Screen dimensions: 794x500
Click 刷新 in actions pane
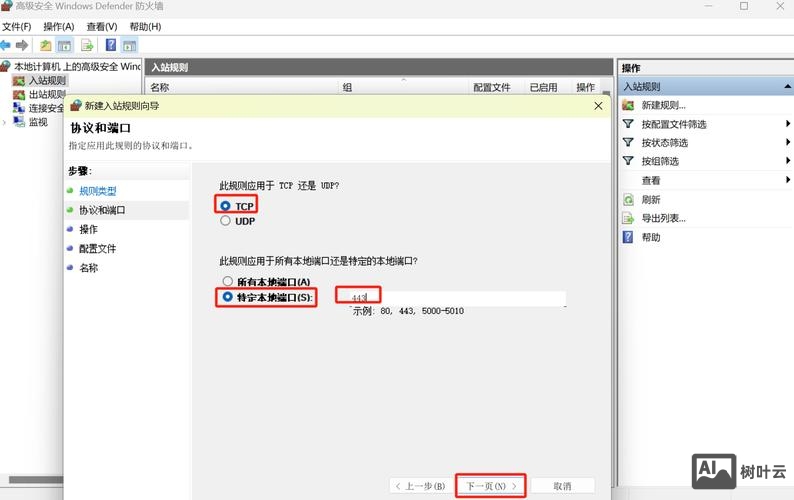coord(651,200)
